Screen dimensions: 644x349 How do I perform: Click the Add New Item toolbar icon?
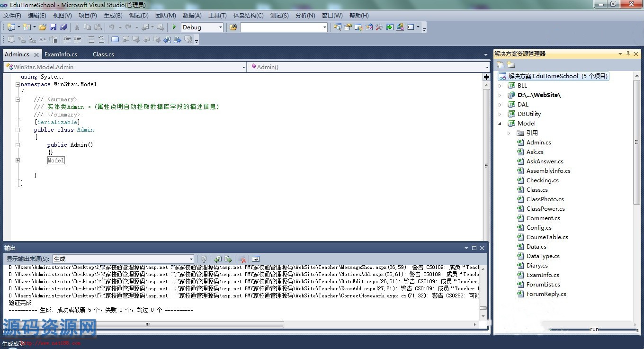click(27, 27)
